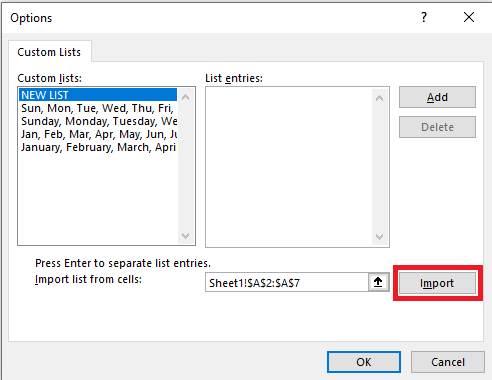
Task: Close the Options dialog
Action: click(x=469, y=17)
